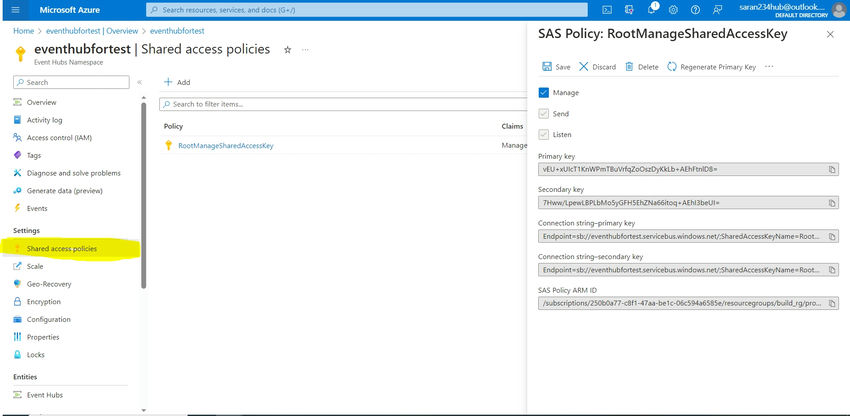
Task: Open the Feedback icon in the top bar
Action: (718, 10)
